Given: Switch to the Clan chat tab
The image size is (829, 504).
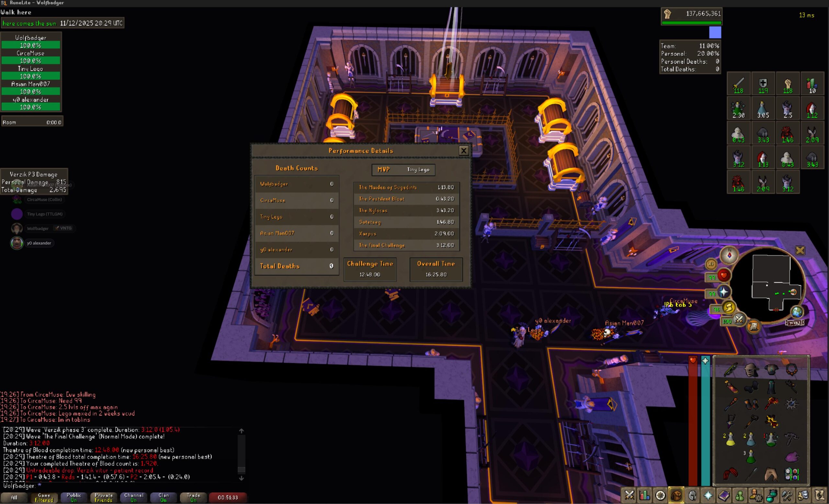Looking at the screenshot, I should [164, 498].
